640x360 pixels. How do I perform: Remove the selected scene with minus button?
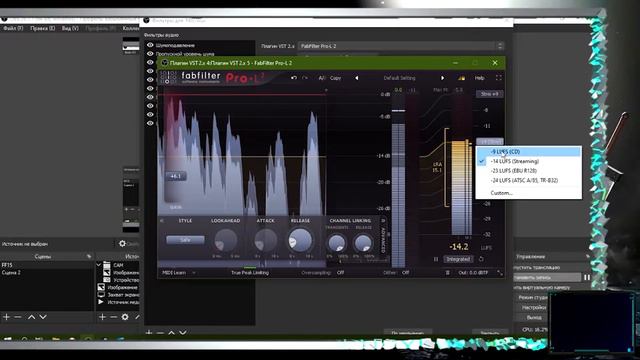(x=18, y=317)
